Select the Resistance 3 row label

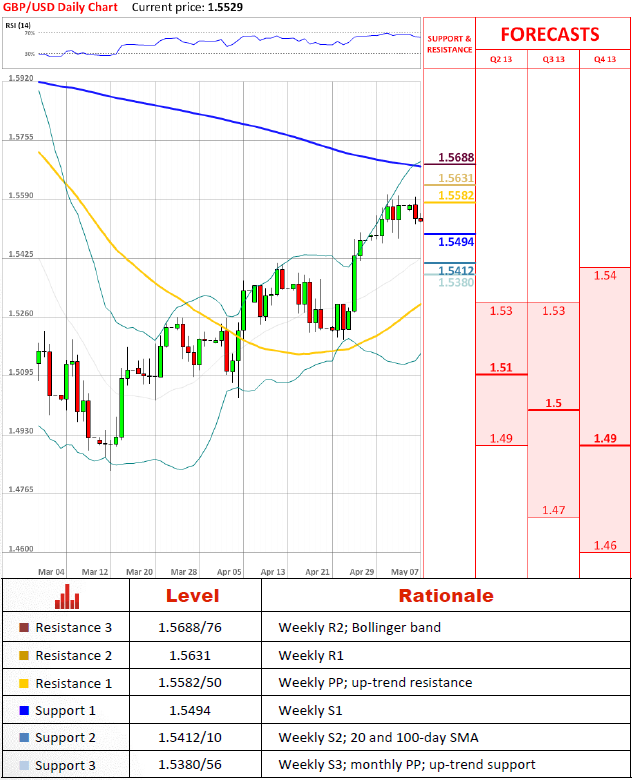click(x=74, y=628)
